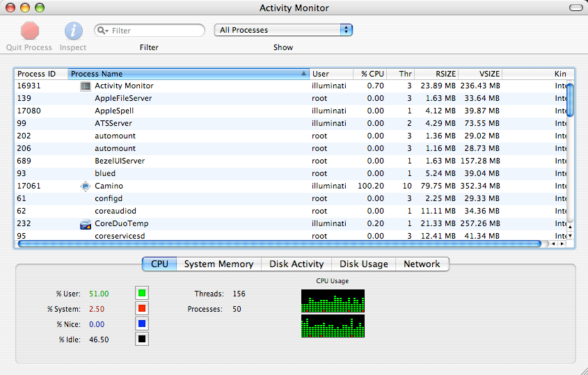Click the red % System color swatch

[142, 309]
